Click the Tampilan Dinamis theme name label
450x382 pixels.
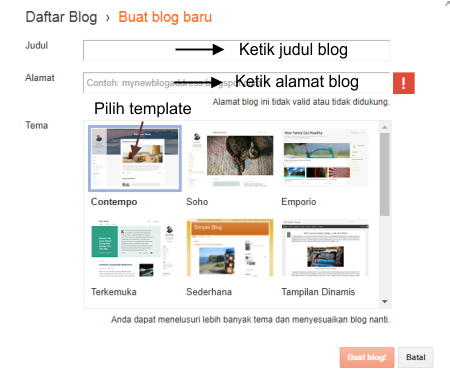point(318,292)
